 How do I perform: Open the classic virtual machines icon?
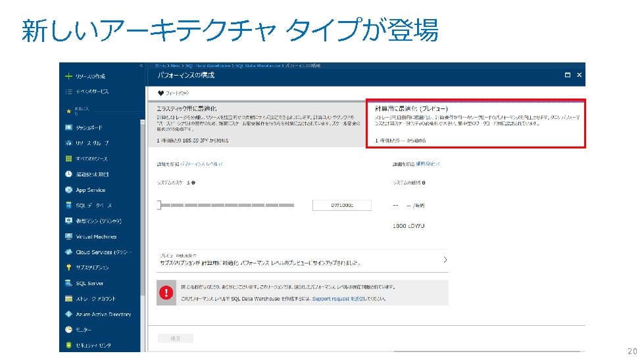(x=68, y=221)
